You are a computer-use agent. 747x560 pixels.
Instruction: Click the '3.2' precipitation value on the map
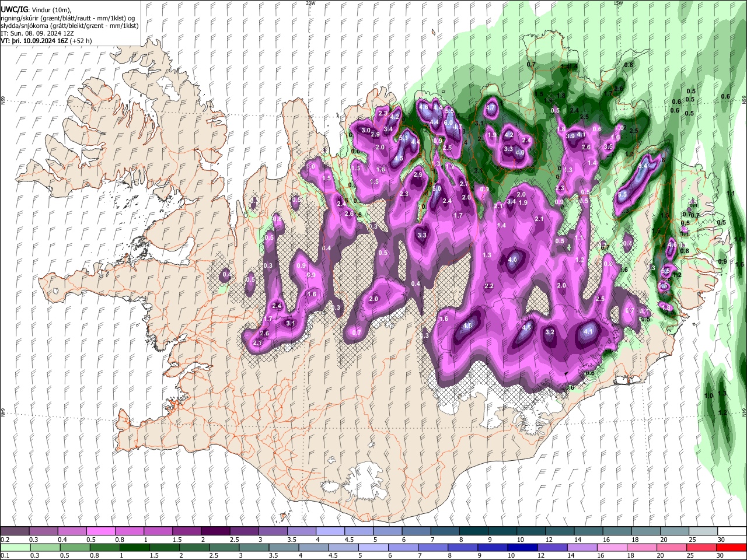click(x=549, y=332)
